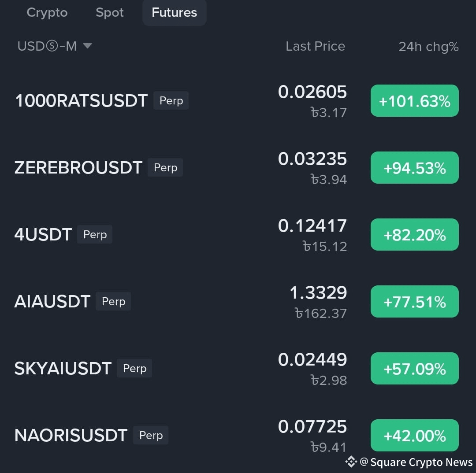Open the AIAUSDT perpetual pair
Screen dimensions: 476x473
click(x=52, y=302)
